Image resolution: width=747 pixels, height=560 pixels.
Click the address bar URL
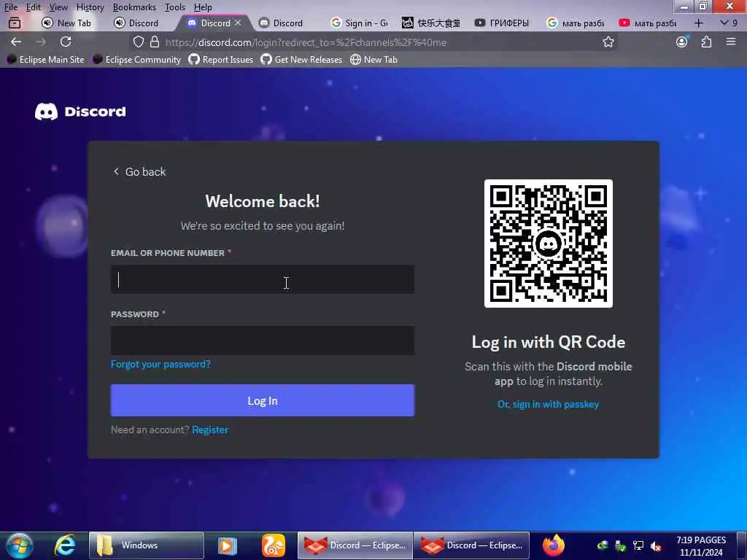point(306,42)
